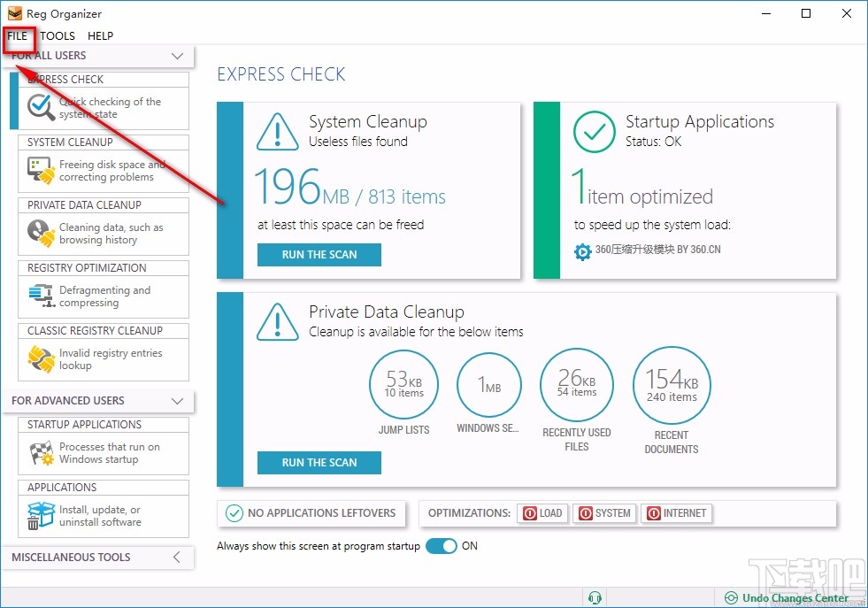Click the 'Startup Applications' card title
This screenshot has height=608, width=868.
tap(700, 121)
